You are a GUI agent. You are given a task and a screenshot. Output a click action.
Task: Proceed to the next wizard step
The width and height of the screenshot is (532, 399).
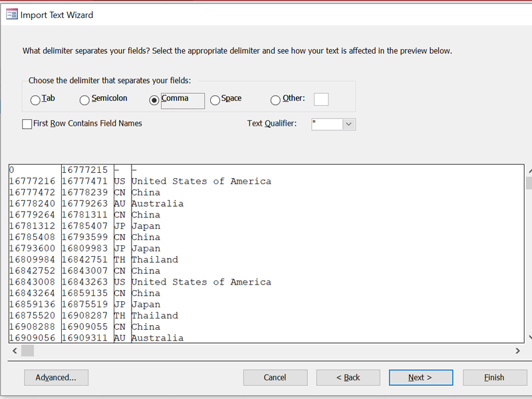point(421,377)
